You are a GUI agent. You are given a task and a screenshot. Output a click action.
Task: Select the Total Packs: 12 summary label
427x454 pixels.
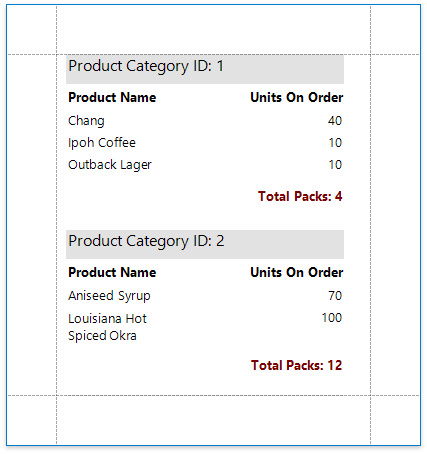[296, 365]
